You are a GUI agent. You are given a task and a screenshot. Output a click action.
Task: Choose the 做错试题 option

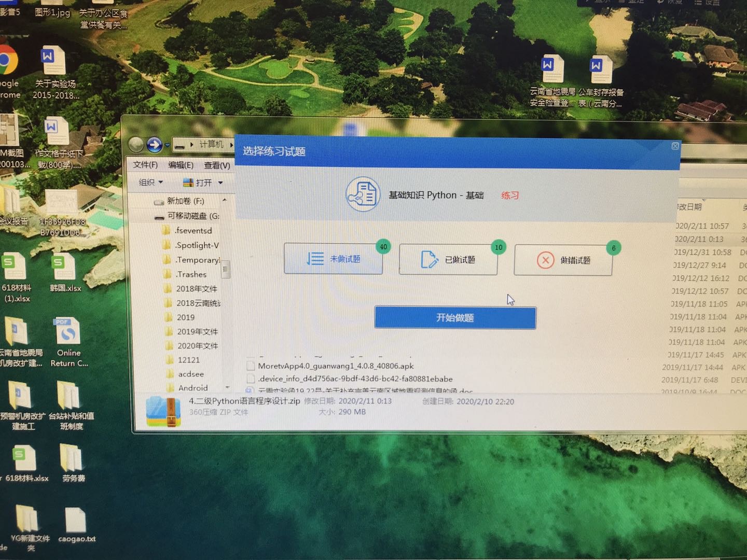[563, 260]
